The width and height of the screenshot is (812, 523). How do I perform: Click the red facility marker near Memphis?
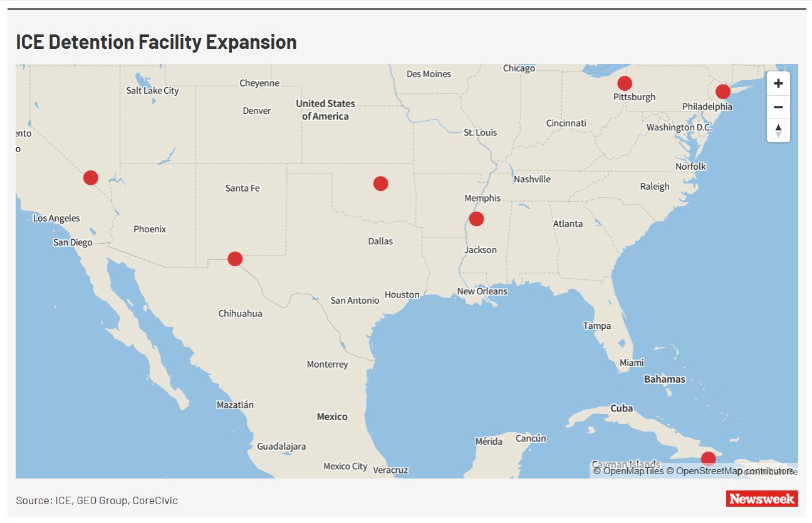click(476, 218)
